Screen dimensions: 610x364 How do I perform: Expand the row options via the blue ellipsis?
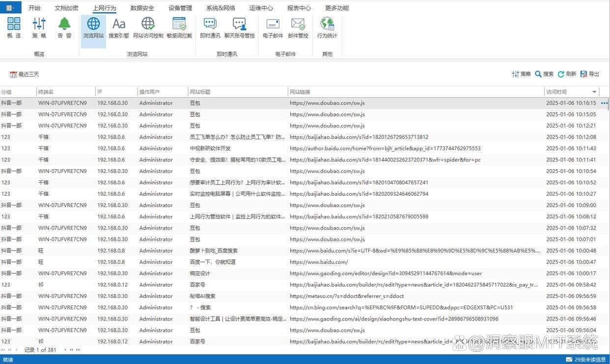pyautogui.click(x=604, y=103)
